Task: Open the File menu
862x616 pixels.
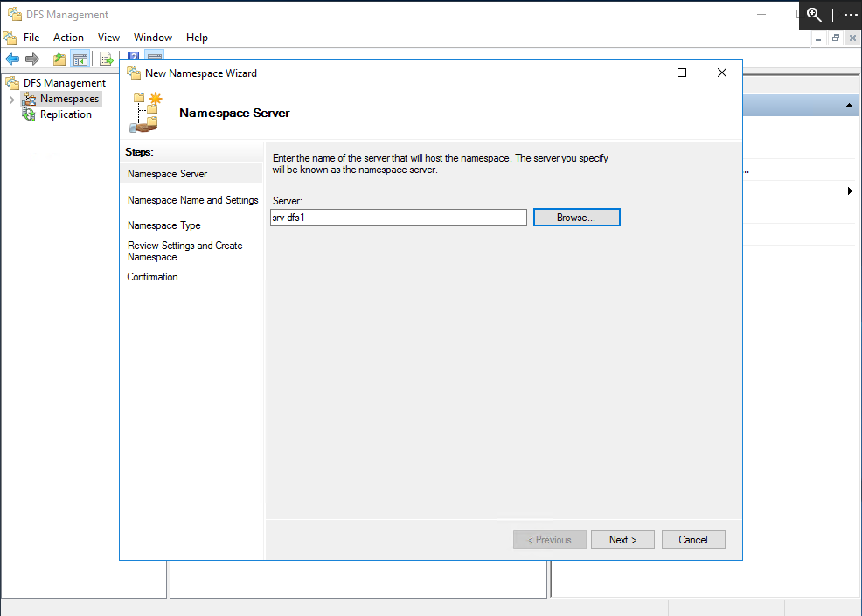Action: tap(31, 38)
